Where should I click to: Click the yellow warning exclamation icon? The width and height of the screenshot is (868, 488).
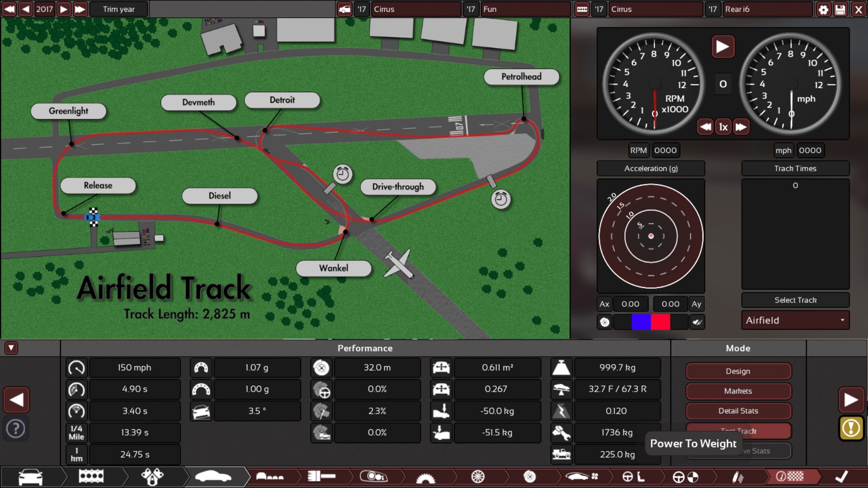[x=851, y=428]
